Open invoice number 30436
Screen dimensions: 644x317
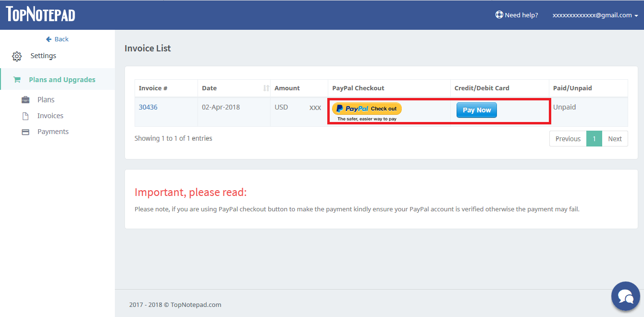click(x=148, y=107)
